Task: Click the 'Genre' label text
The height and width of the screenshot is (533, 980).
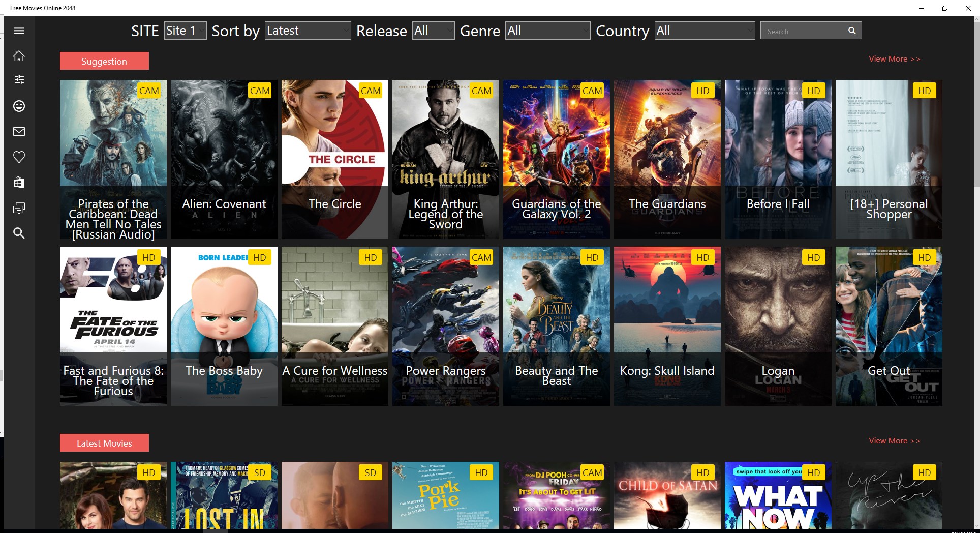Action: coord(480,31)
